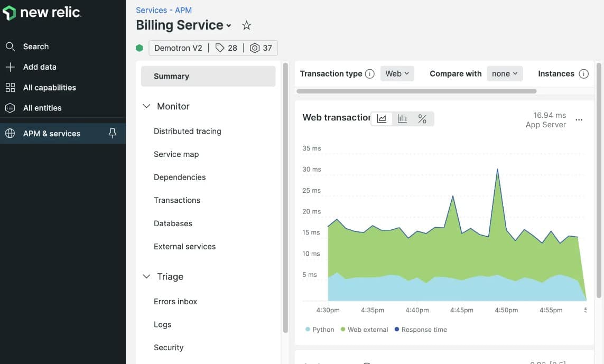Toggle Response time series in legend
604x364 pixels.
pyautogui.click(x=420, y=330)
